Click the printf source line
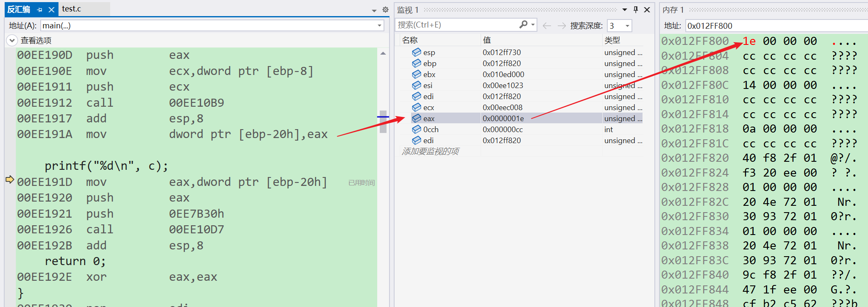The height and width of the screenshot is (307, 868). tap(106, 166)
